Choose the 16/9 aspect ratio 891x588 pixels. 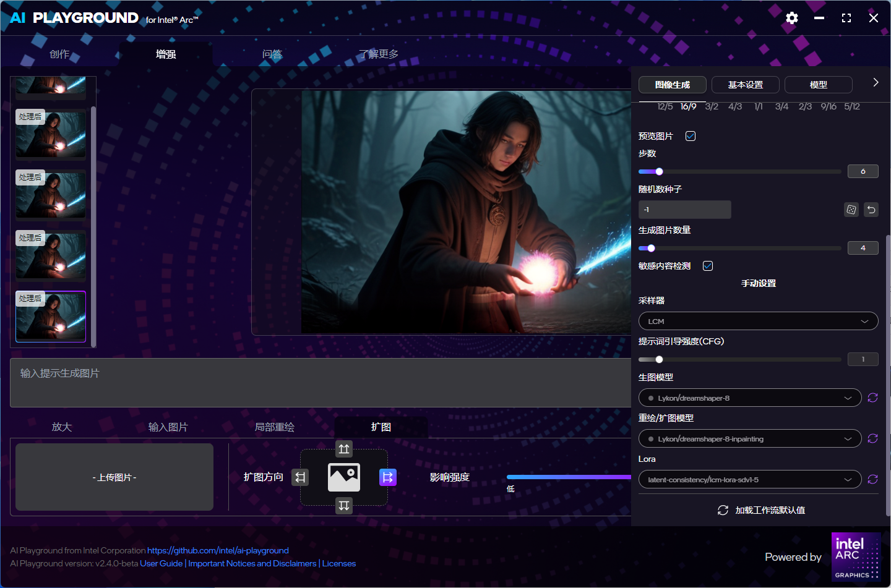(x=688, y=106)
